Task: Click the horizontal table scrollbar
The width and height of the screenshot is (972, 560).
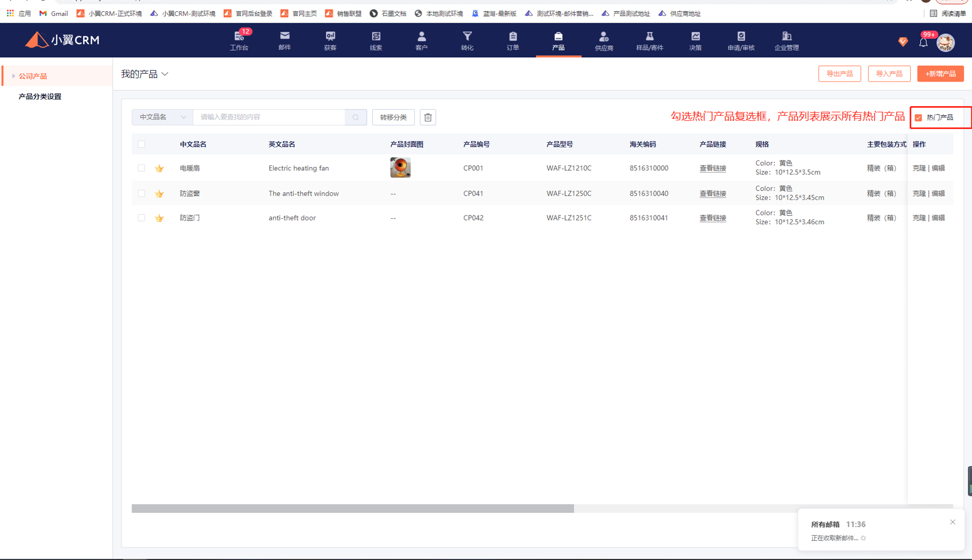Action: click(352, 508)
